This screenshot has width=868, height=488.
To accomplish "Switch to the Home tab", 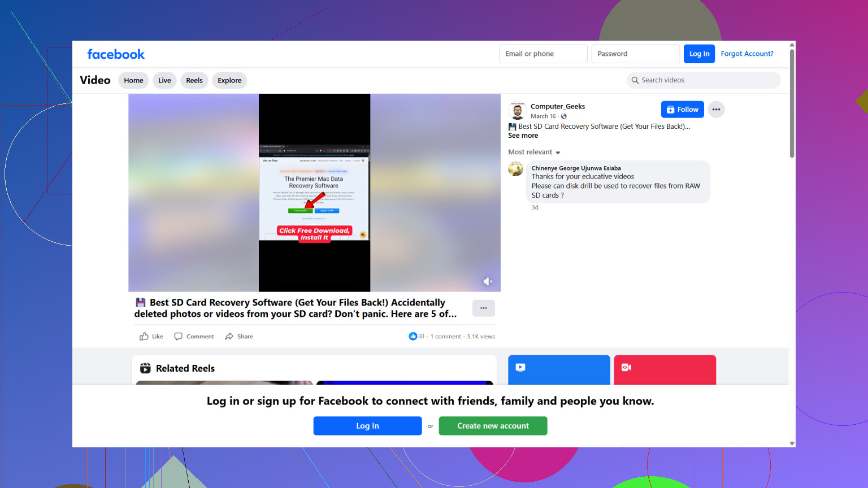I will [133, 80].
